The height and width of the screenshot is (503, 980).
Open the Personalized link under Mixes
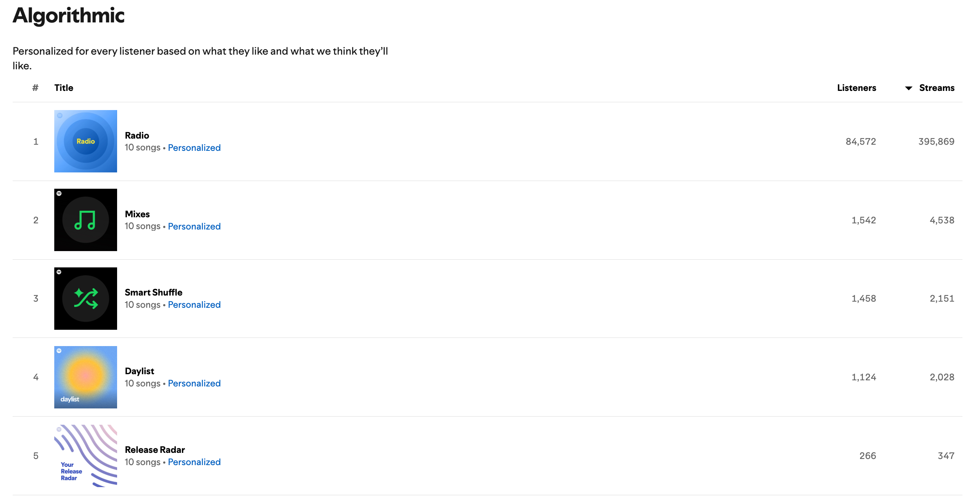click(x=194, y=226)
